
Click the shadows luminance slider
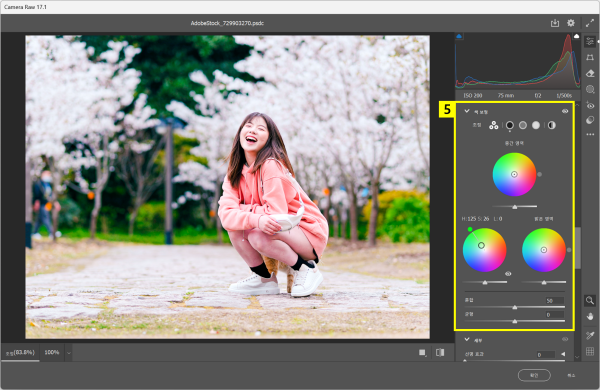click(485, 282)
